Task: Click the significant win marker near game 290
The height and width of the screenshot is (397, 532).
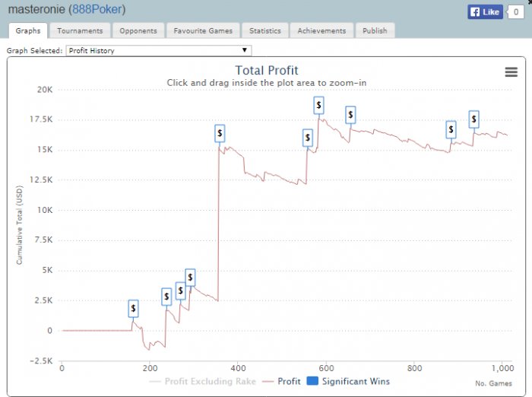Action: 190,278
